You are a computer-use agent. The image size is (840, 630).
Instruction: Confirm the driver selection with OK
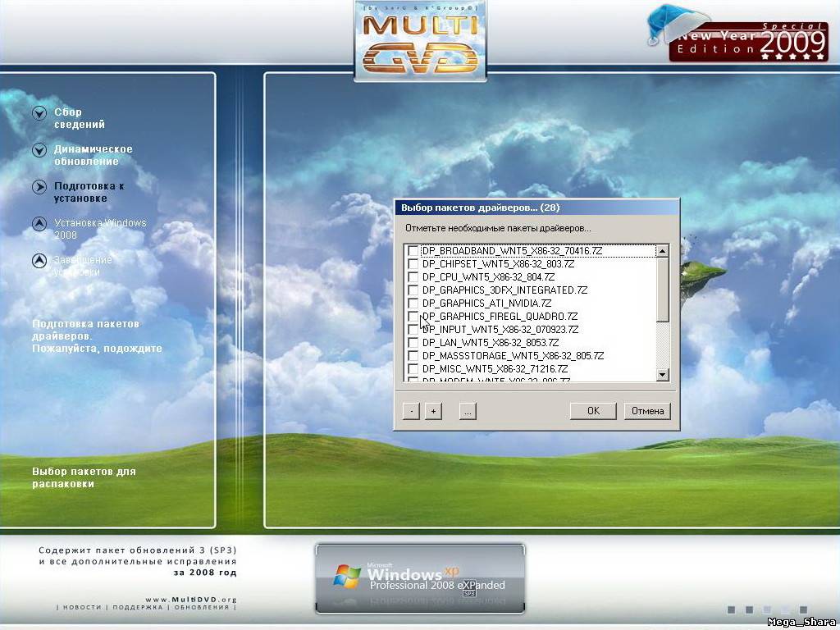pyautogui.click(x=593, y=411)
